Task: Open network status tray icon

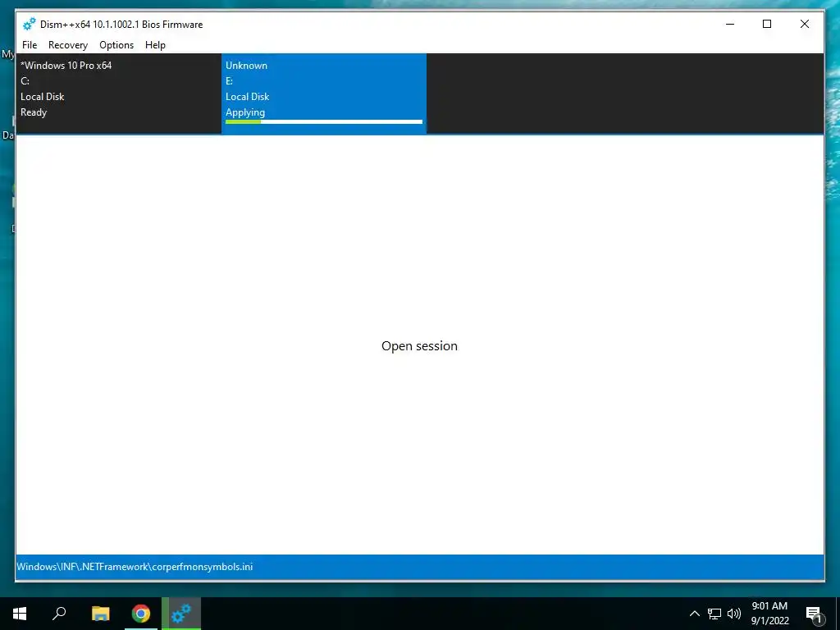Action: [x=714, y=614]
